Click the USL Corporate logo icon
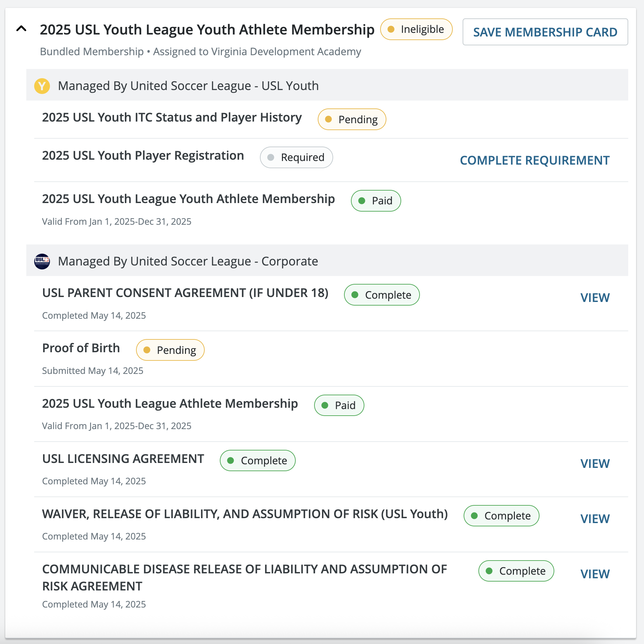Viewport: 644px width, 644px height. click(42, 261)
